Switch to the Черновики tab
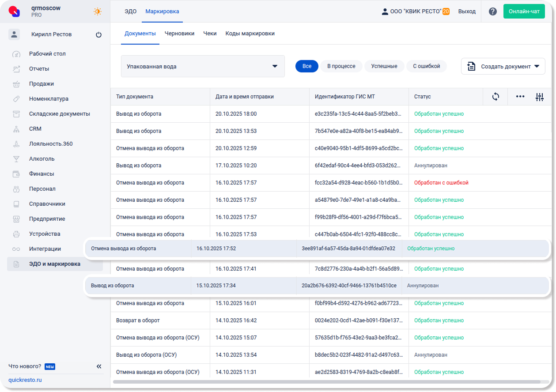 pos(179,34)
